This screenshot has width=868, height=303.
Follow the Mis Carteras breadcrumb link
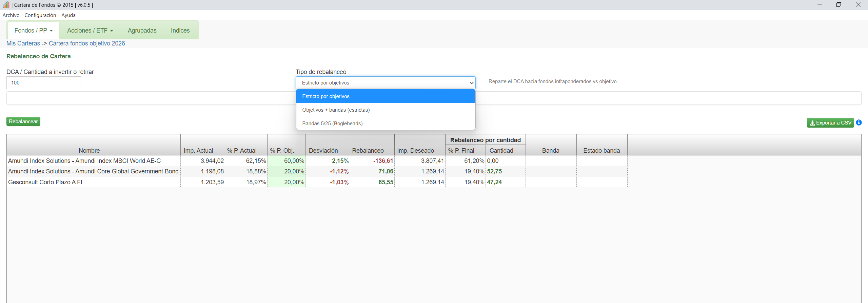click(x=23, y=43)
